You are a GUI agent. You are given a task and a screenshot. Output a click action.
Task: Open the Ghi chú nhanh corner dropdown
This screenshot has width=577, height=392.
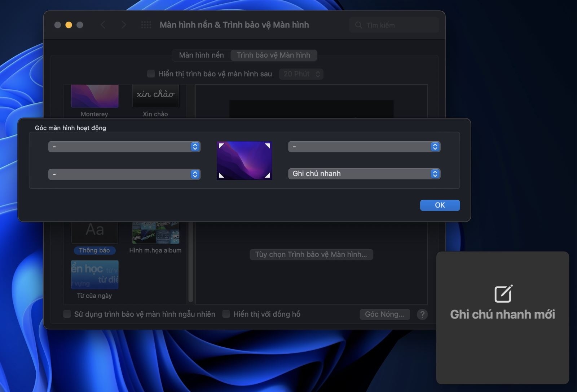pyautogui.click(x=364, y=174)
